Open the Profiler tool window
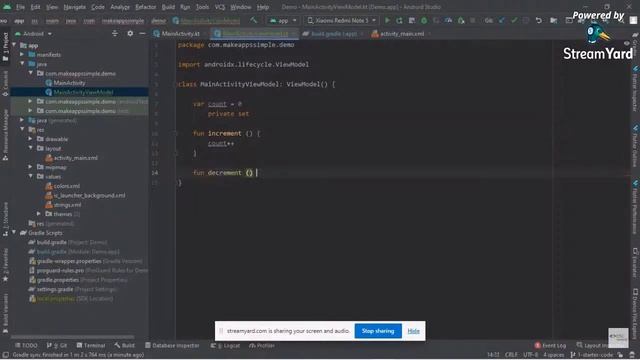This screenshot has height=360, width=640. pos(262,345)
